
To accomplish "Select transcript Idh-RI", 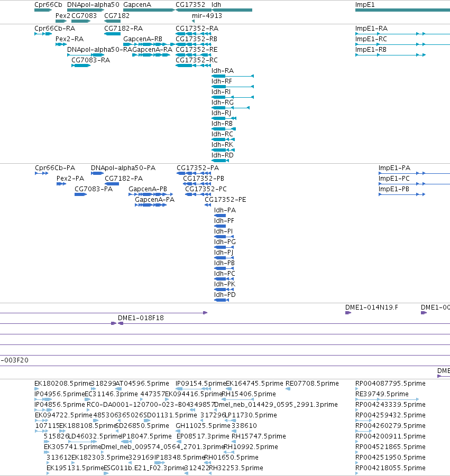I will (233, 97).
